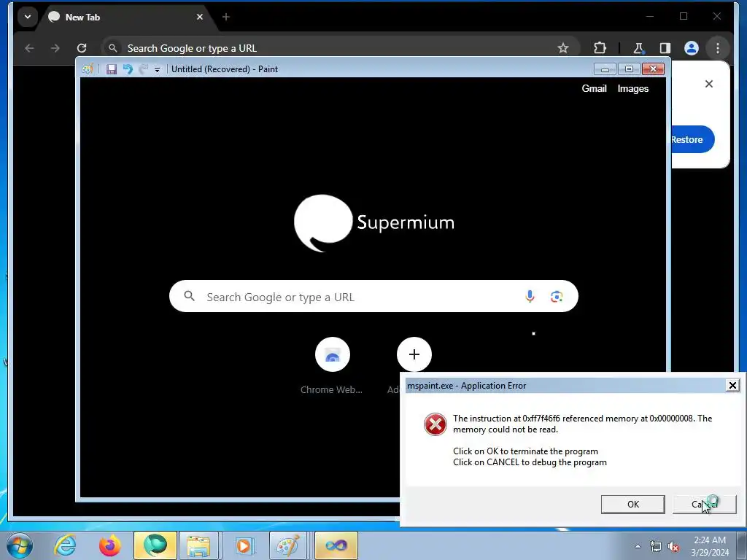This screenshot has height=560, width=747.
Task: Click the browser forward arrow
Action: [55, 48]
